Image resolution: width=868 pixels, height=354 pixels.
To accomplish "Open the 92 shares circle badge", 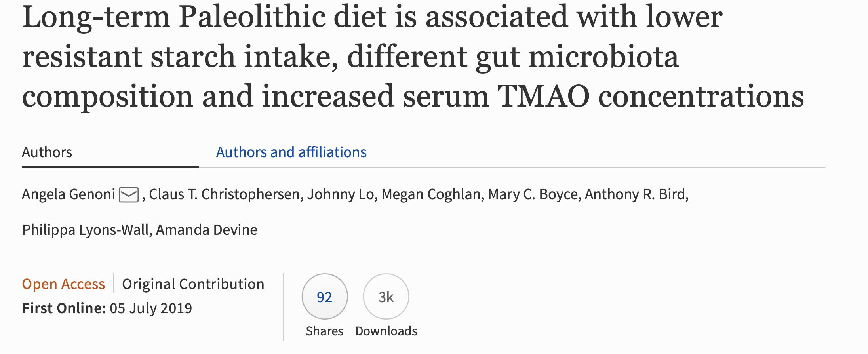I will pos(325,296).
